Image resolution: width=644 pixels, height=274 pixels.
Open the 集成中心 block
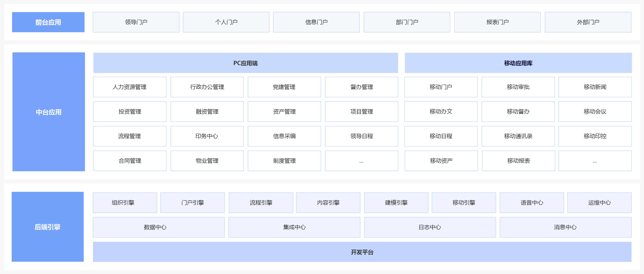tap(294, 227)
